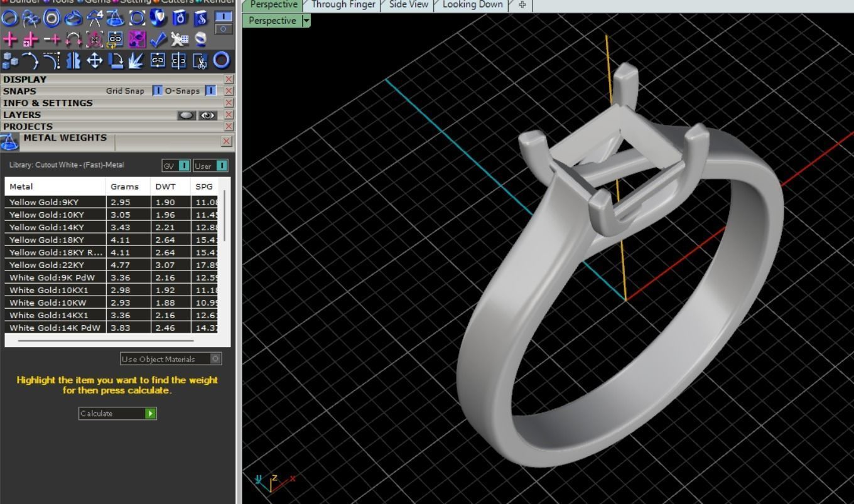
Task: Open the purple pattern texture icon
Action: [137, 40]
